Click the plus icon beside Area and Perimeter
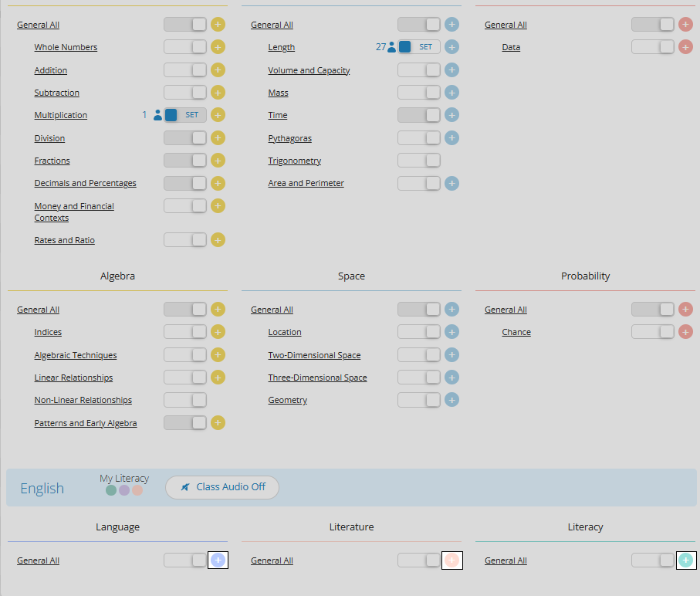This screenshot has height=596, width=700. (x=451, y=183)
